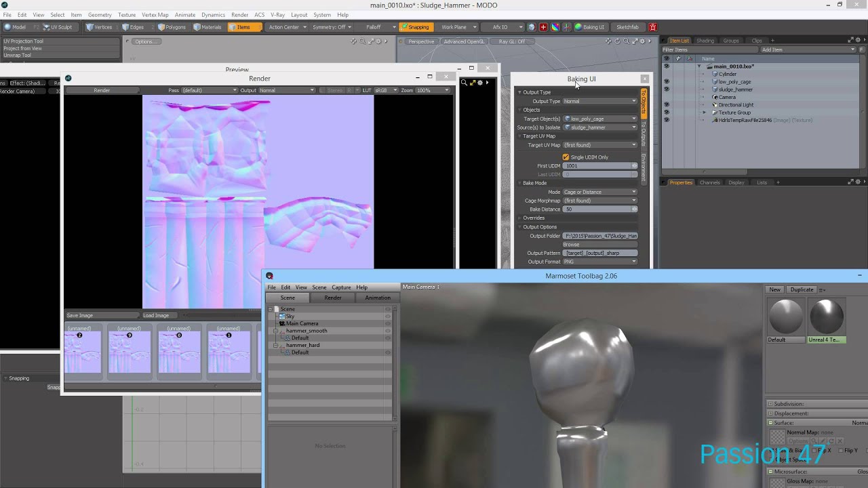Collapse the main_0010.lxo scene tree
Viewport: 868px width, 488px height.
699,66
